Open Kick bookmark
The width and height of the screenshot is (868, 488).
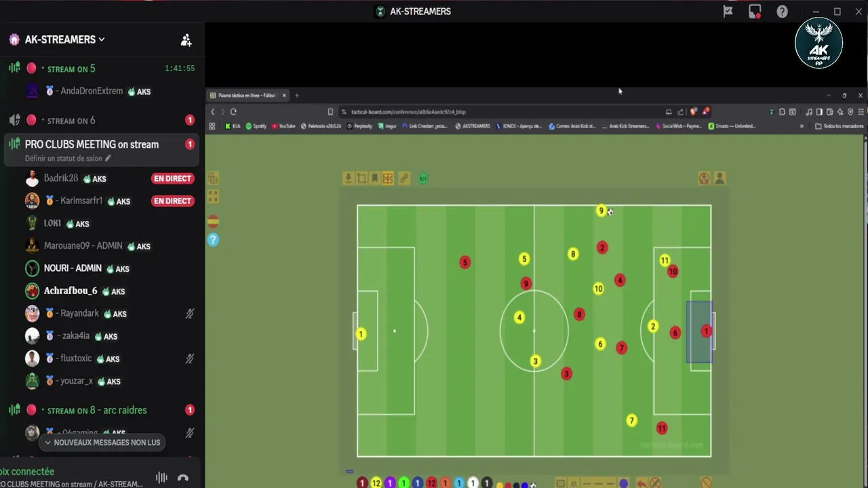(x=233, y=126)
